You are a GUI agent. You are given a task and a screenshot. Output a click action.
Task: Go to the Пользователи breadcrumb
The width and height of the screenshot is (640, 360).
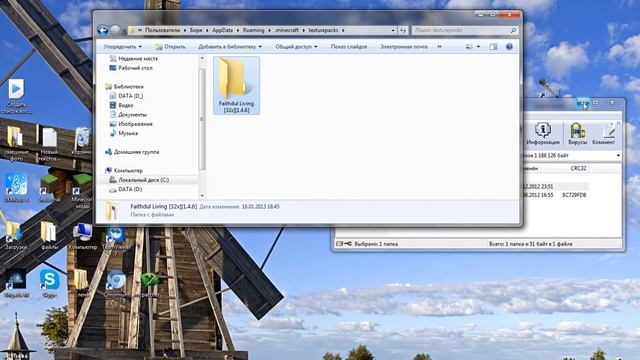point(162,30)
